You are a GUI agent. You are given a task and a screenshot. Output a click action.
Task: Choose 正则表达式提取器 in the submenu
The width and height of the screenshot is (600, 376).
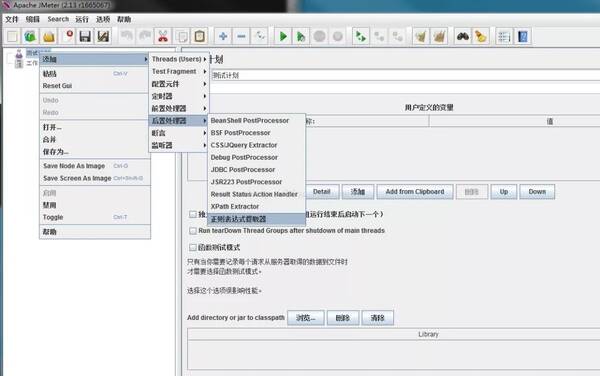point(256,219)
